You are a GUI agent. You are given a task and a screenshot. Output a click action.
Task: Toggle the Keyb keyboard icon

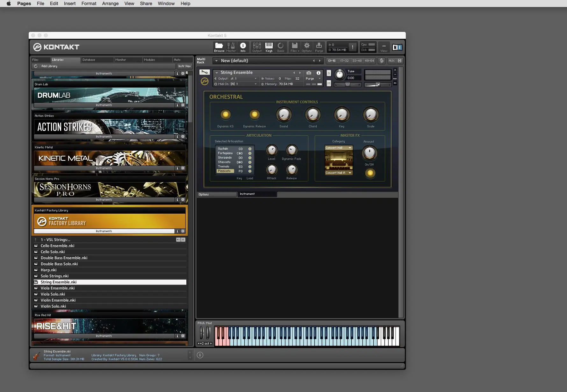269,47
